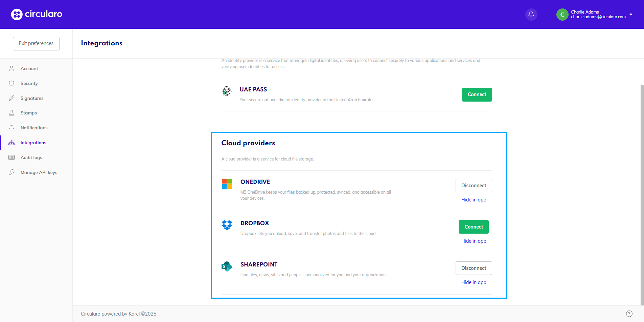Screen dimensions: 644x322
Task: Click the Security shield icon
Action: tap(11, 83)
